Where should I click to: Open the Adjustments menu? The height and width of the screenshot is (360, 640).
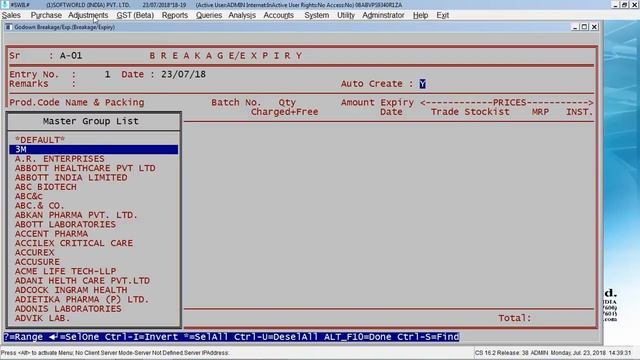(88, 15)
